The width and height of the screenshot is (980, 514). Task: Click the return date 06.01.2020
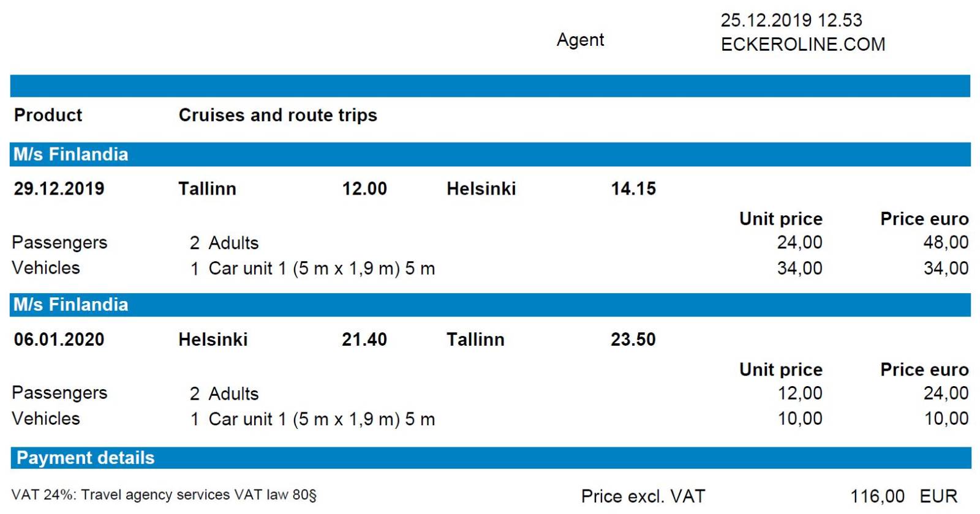[59, 340]
